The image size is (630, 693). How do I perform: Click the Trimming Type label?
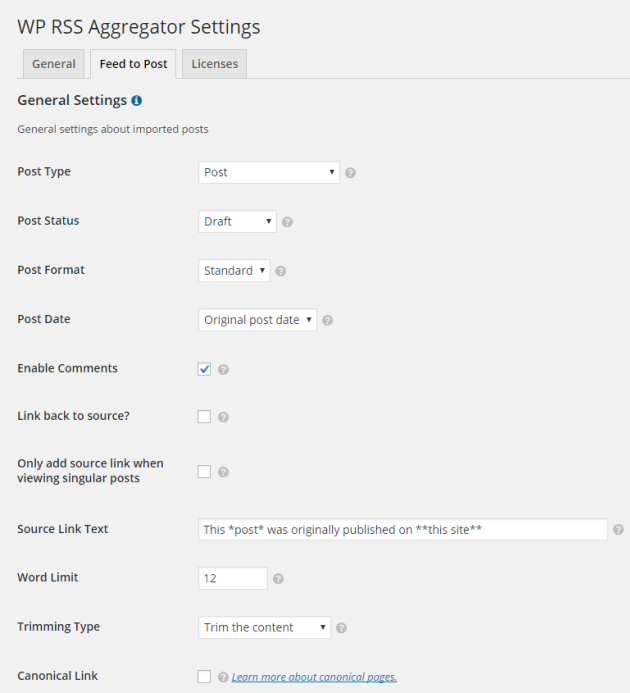[x=58, y=627]
